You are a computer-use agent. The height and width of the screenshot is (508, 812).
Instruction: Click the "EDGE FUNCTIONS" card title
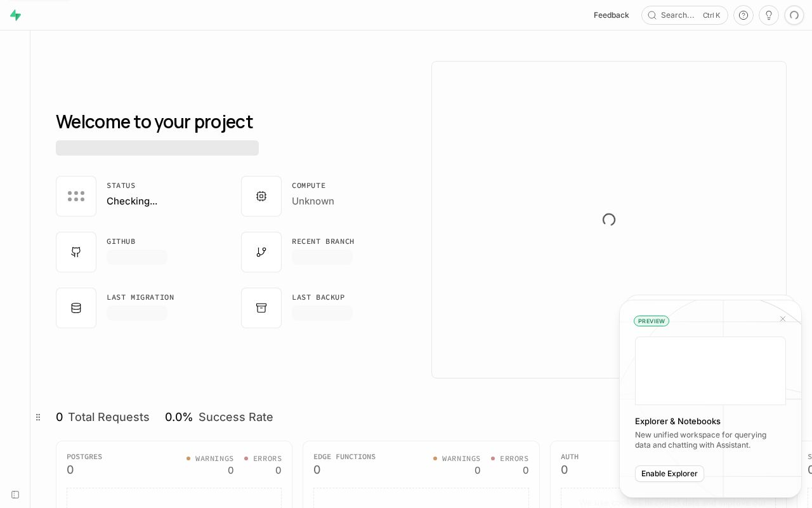344,457
